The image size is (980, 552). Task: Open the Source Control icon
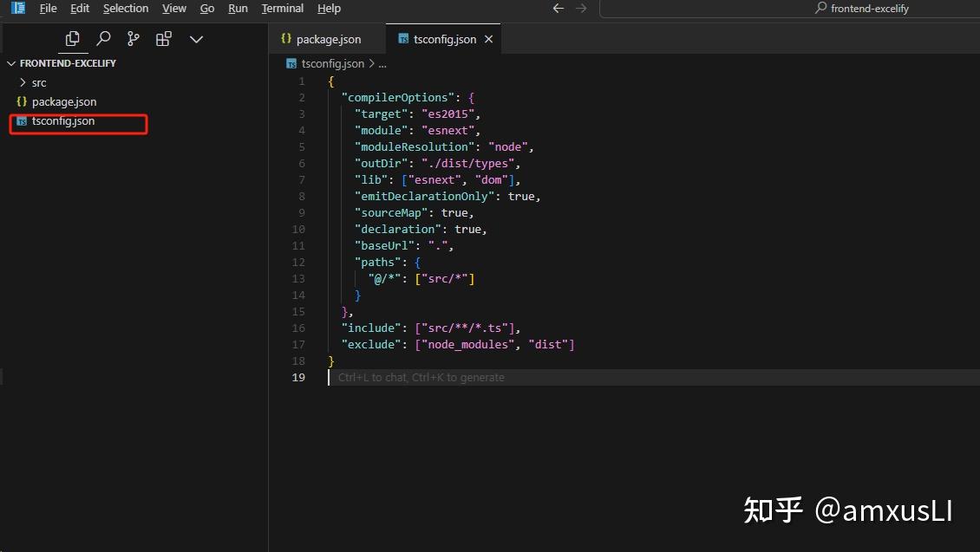(133, 38)
